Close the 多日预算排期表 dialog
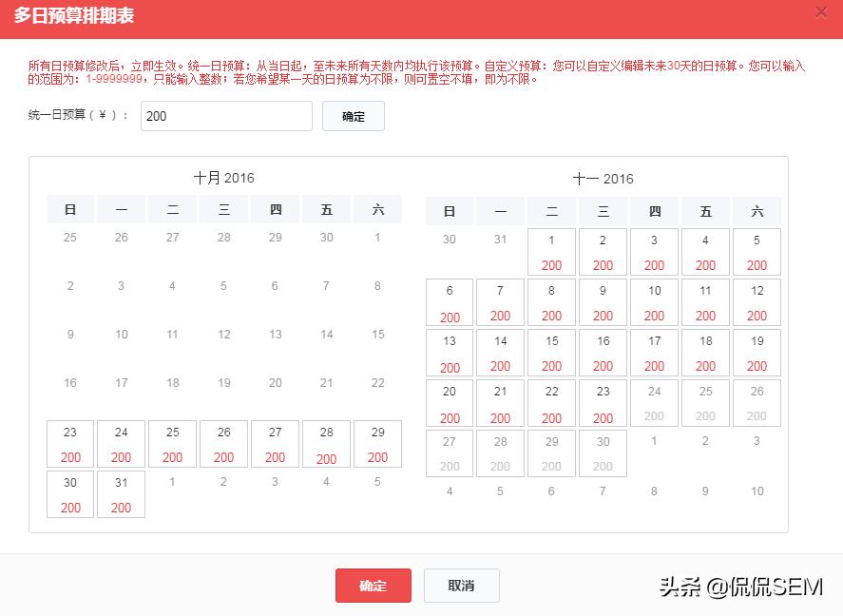The image size is (843, 616). [x=821, y=12]
